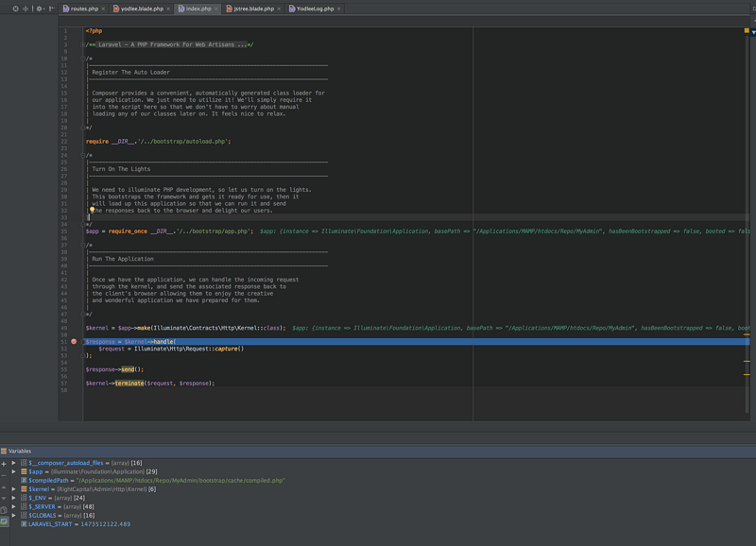Click the first warning stripe in error gutter
The width and height of the screenshot is (756, 546).
[x=747, y=334]
